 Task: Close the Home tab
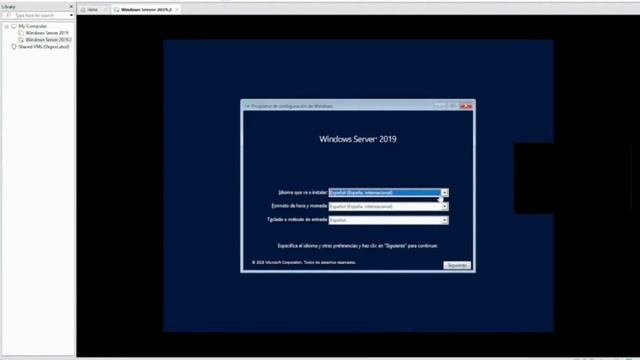[106, 9]
